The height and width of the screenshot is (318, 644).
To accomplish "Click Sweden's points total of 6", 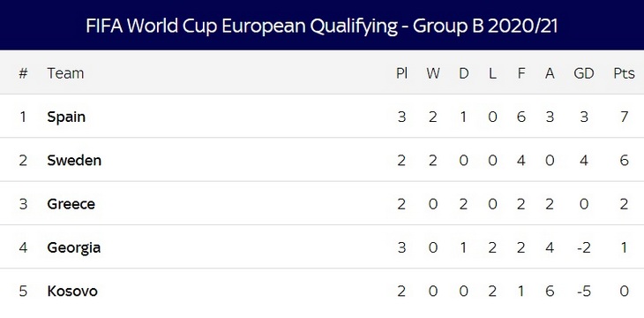I will (625, 160).
